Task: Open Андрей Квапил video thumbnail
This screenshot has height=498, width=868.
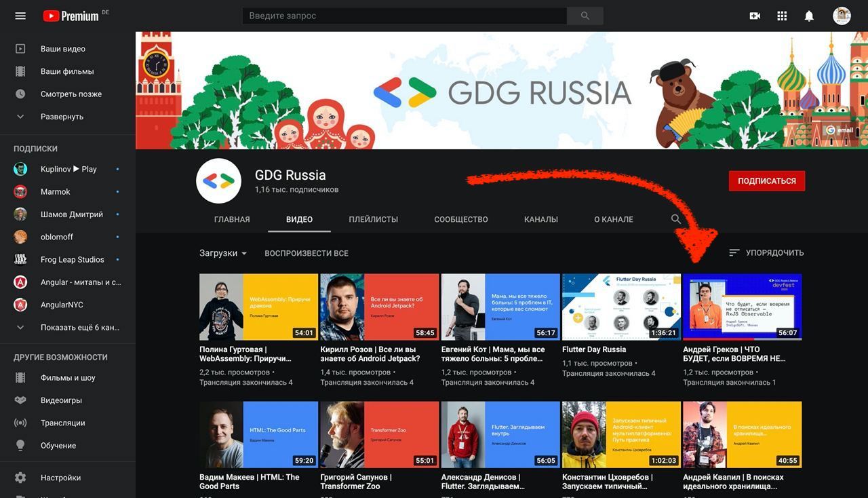Action: (743, 435)
